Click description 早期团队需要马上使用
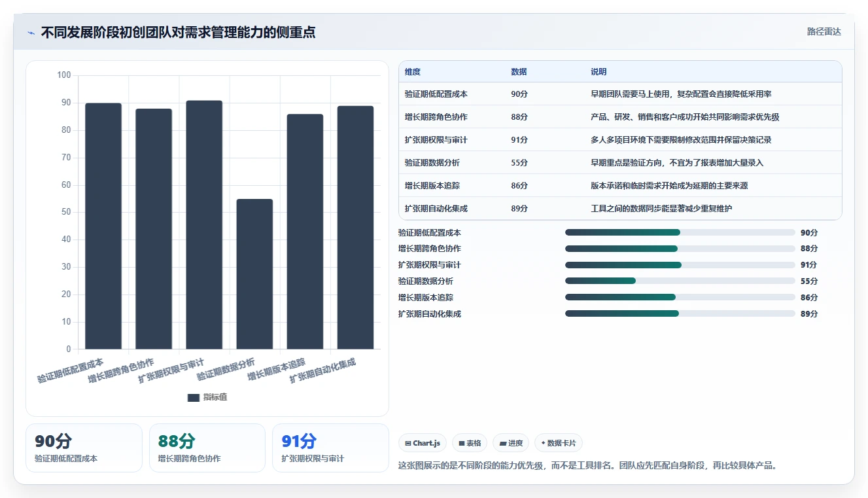Screen dimensions: 868x498 (681, 94)
